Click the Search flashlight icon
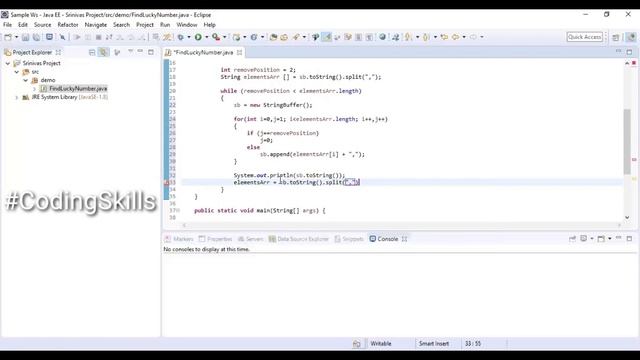This screenshot has height=360, width=640. pyautogui.click(x=296, y=37)
